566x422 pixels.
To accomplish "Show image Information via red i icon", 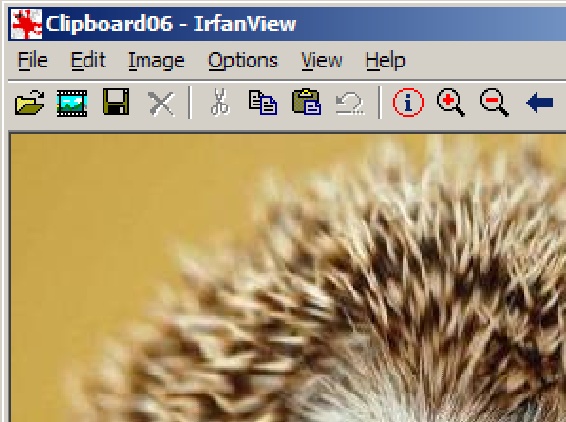I will pyautogui.click(x=408, y=103).
